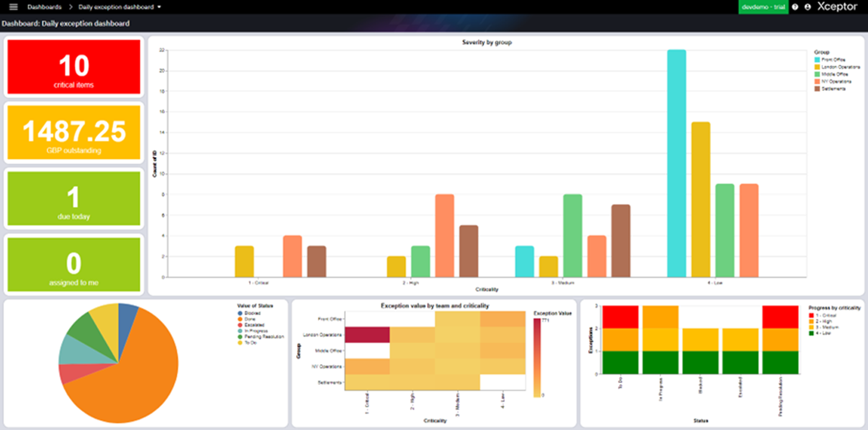Hide Done in the Value of Status legend
Image resolution: width=868 pixels, height=430 pixels.
(249, 319)
